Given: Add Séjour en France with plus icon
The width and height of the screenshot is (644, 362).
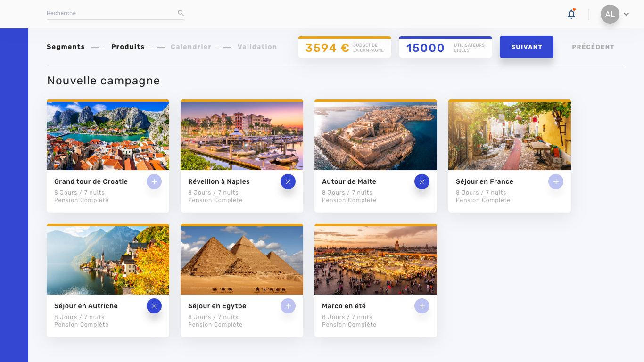Looking at the screenshot, I should pyautogui.click(x=556, y=181).
